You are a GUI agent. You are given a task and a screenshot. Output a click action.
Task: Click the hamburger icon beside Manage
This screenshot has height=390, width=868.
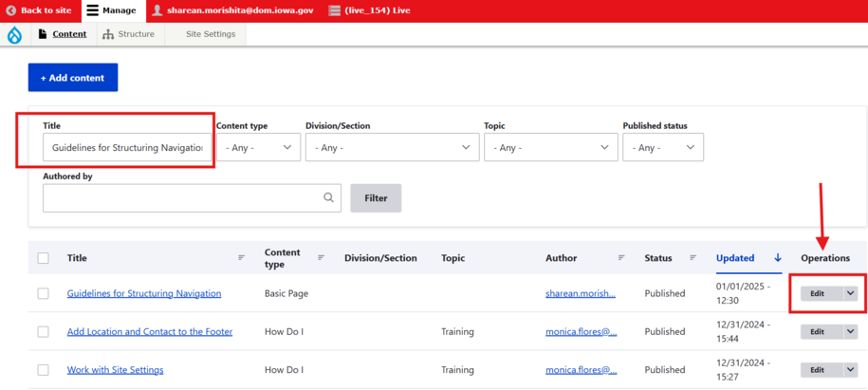(x=93, y=10)
